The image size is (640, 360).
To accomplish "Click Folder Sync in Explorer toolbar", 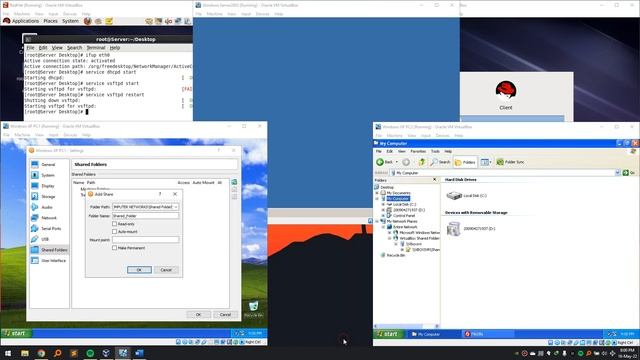I will [x=510, y=162].
